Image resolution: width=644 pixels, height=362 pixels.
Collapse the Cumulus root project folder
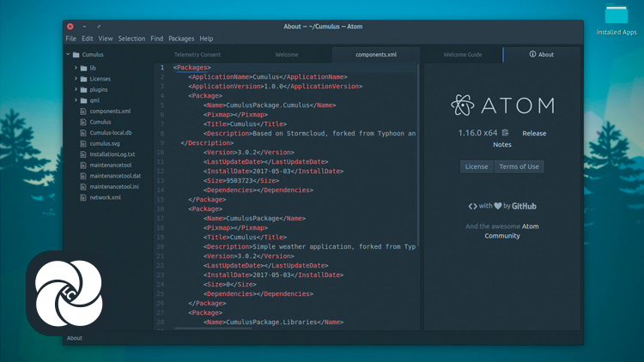point(68,54)
